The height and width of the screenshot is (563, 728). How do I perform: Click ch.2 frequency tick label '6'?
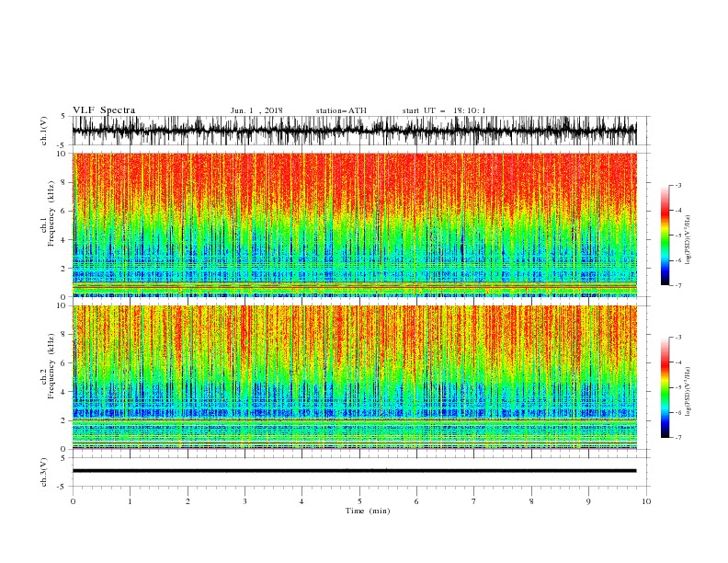pos(63,363)
